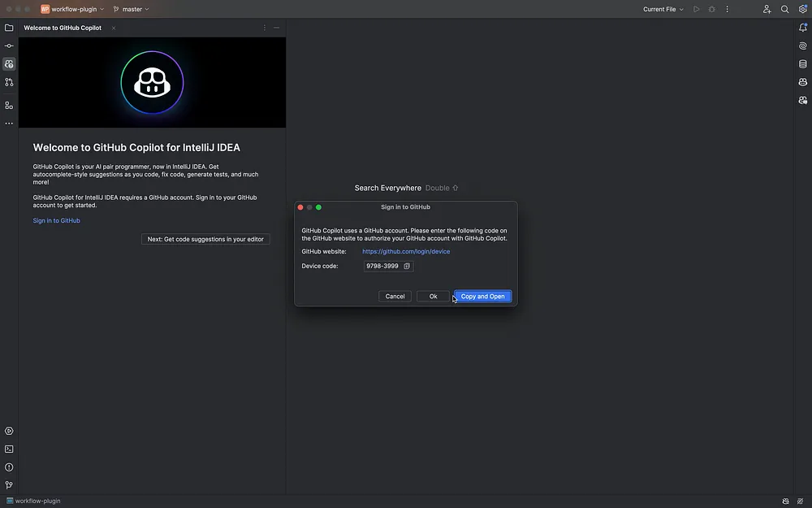The height and width of the screenshot is (508, 812).
Task: Click the 'Search Everywhere' hint text
Action: click(x=388, y=188)
